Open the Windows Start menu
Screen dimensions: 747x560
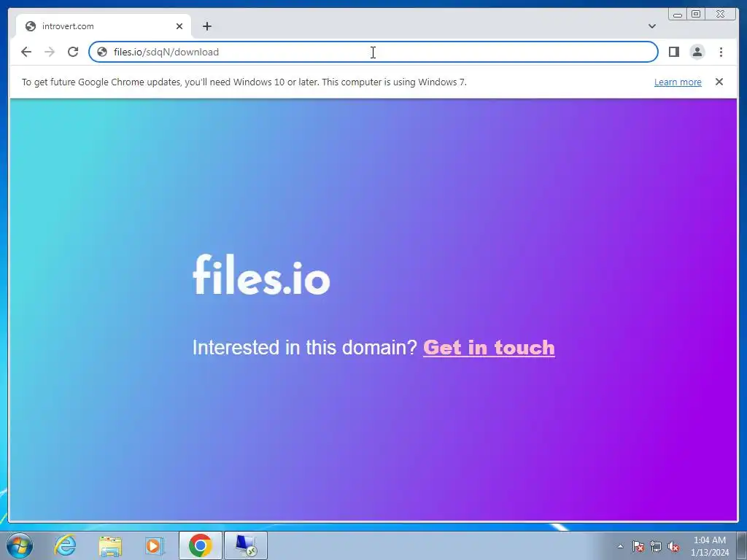click(x=20, y=545)
